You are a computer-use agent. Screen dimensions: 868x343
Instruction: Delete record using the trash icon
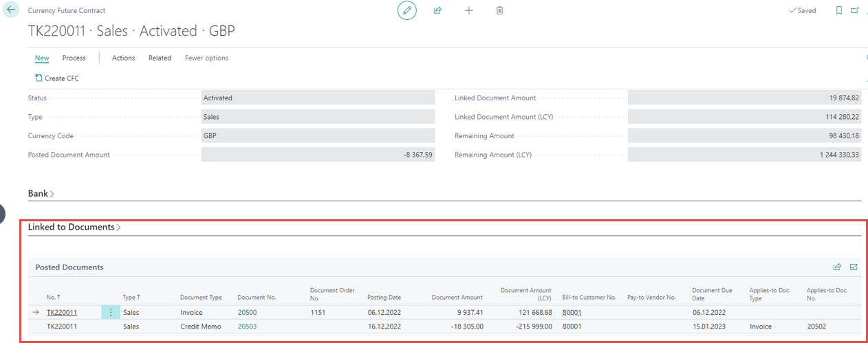[x=500, y=11]
